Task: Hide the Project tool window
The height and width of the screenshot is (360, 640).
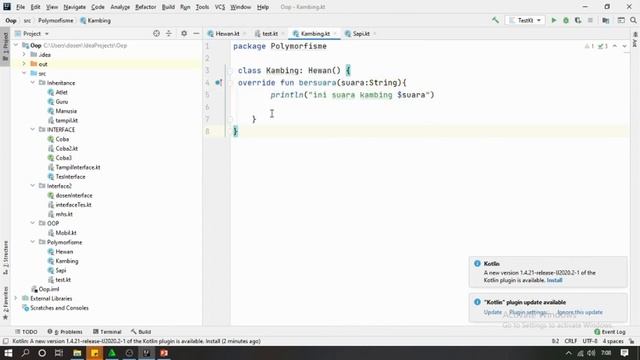Action: click(x=196, y=33)
